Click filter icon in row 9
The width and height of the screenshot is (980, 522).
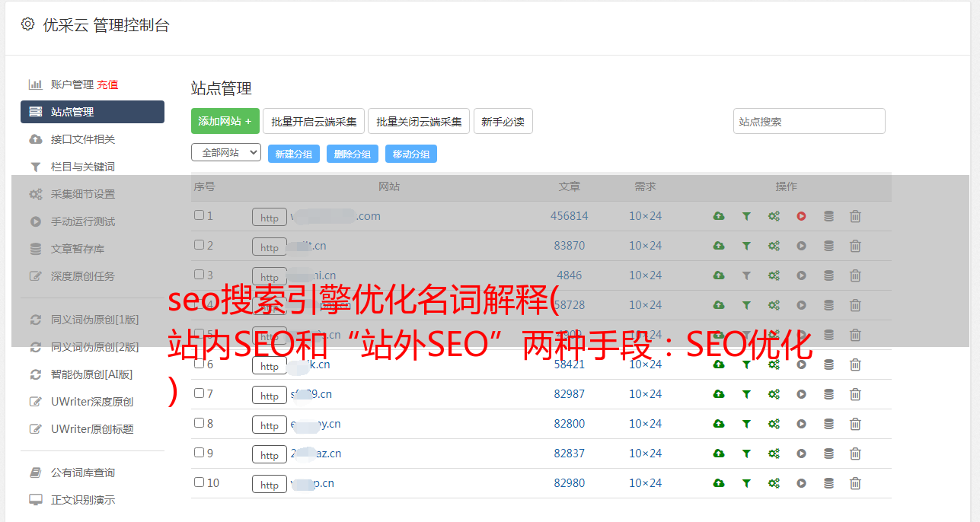click(746, 454)
